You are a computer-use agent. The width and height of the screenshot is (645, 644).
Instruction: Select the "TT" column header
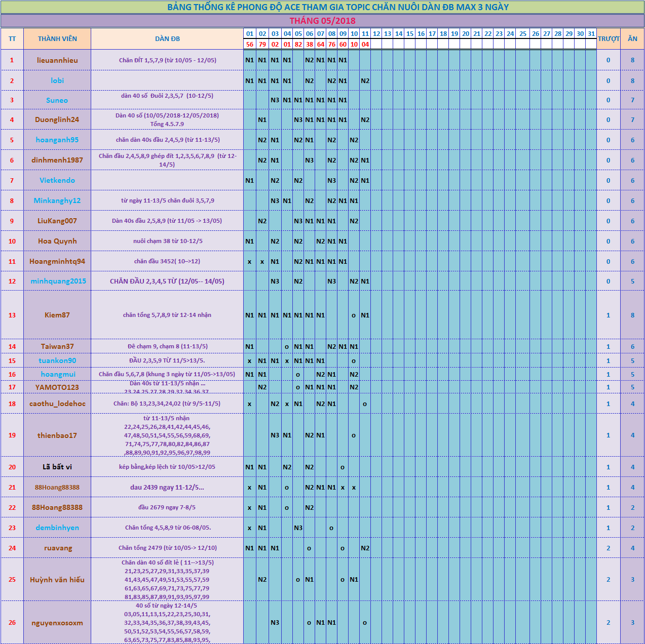pyautogui.click(x=12, y=39)
